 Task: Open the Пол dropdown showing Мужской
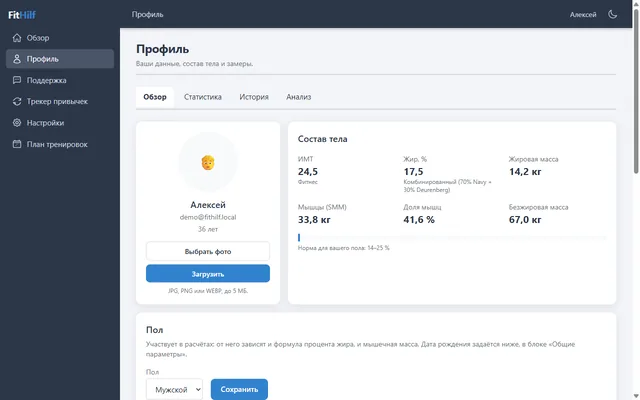coord(174,389)
